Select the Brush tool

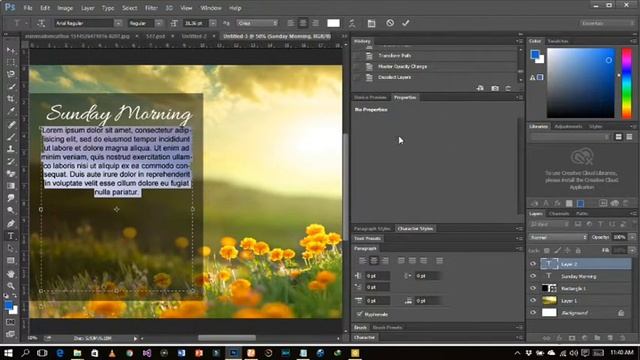tap(11, 136)
